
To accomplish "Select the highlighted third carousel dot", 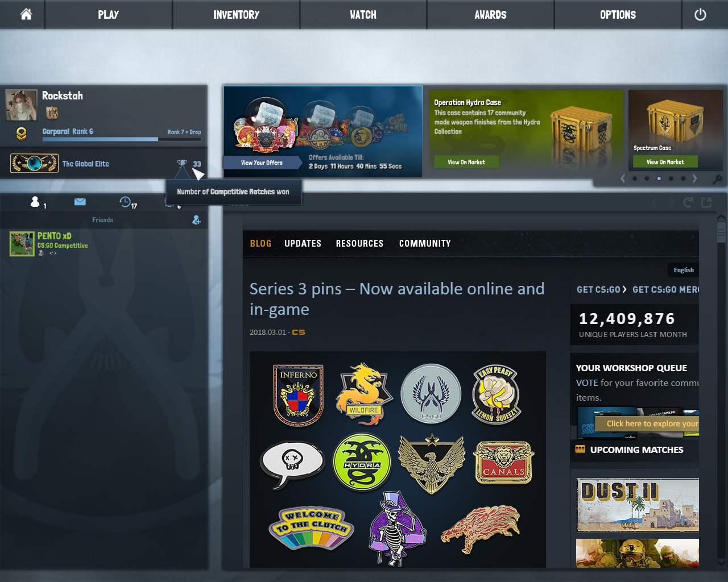I will click(x=659, y=178).
